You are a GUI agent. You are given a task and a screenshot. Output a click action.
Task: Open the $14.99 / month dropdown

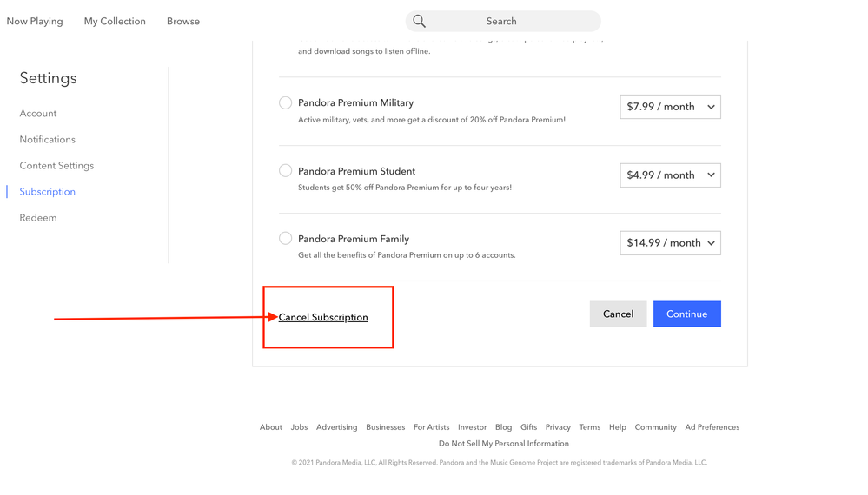tap(670, 243)
